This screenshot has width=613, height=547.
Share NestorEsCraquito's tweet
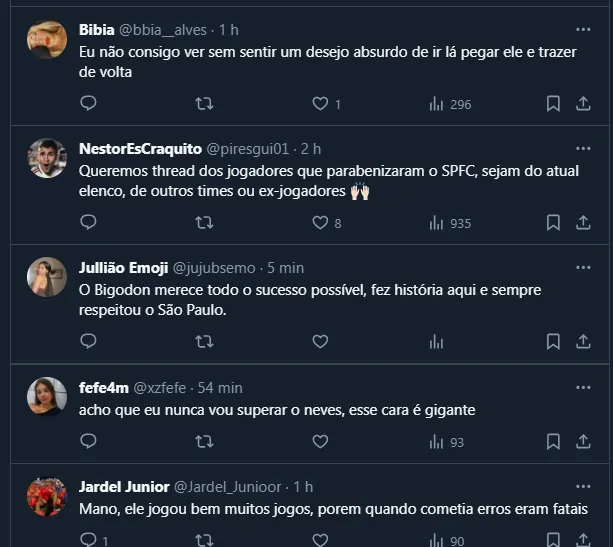coord(583,223)
